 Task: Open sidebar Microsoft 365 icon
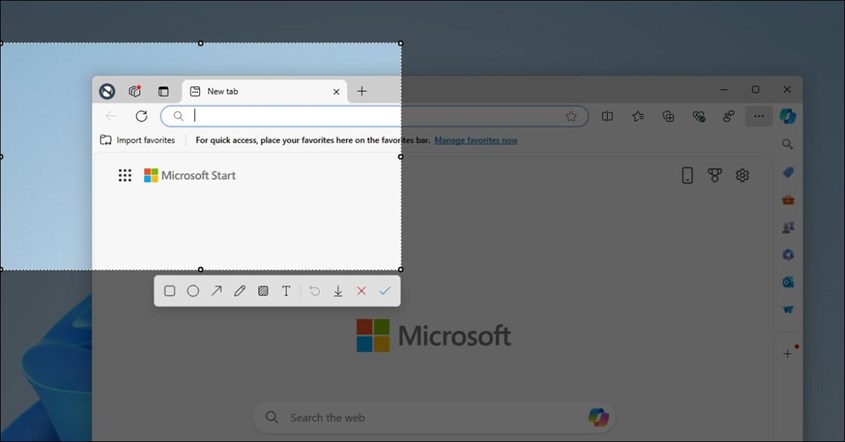[788, 254]
